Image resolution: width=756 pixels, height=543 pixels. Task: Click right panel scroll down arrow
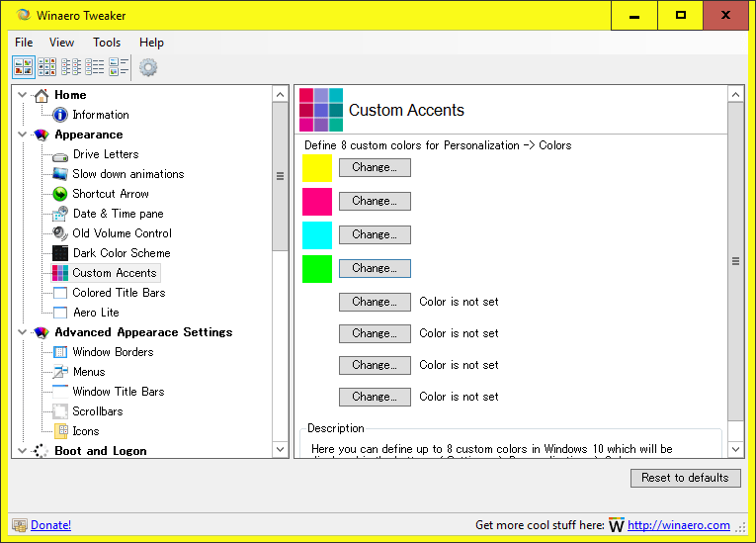click(x=736, y=449)
